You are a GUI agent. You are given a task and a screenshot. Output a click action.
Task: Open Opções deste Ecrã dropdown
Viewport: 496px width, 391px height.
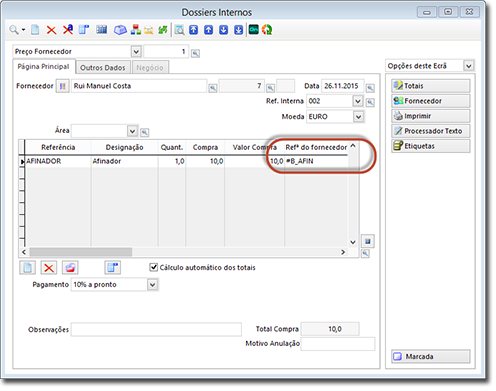coord(468,66)
